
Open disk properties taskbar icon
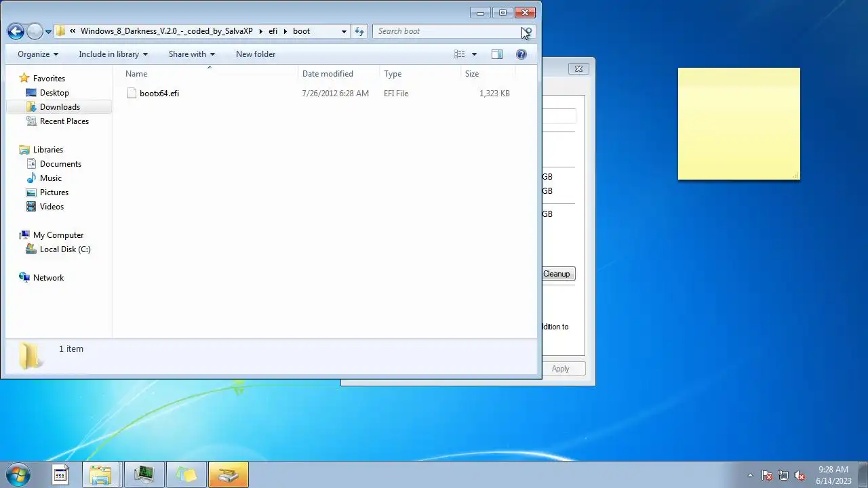(229, 475)
